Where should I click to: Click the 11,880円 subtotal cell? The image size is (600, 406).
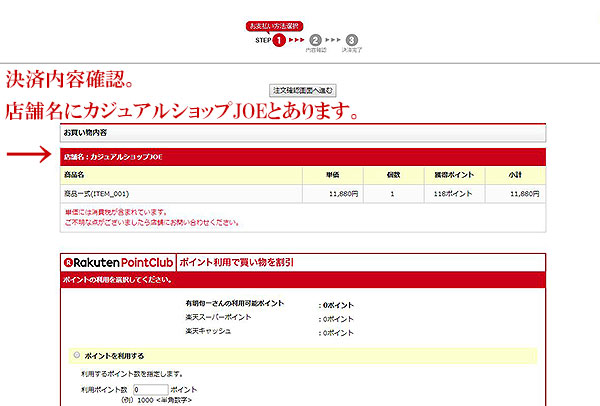click(515, 194)
